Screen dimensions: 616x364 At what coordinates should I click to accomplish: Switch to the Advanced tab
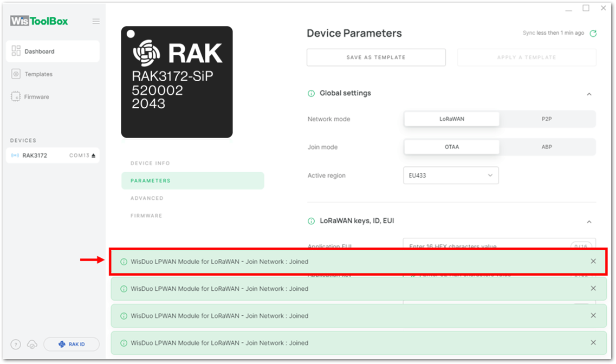click(147, 198)
